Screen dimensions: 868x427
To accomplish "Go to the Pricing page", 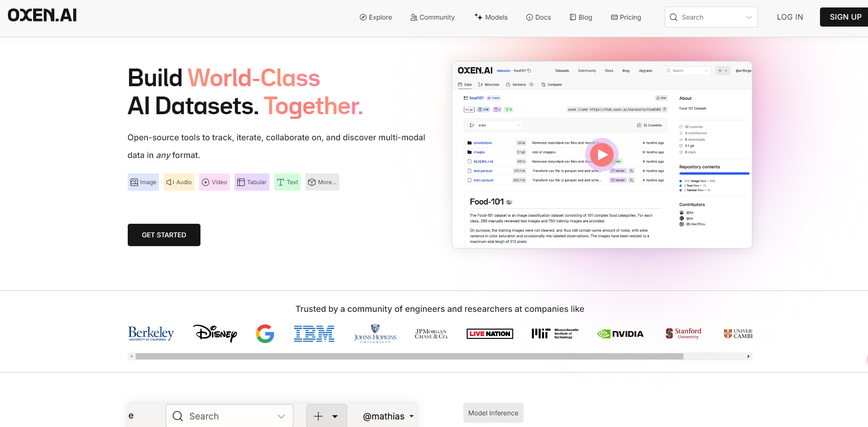I will pyautogui.click(x=626, y=17).
